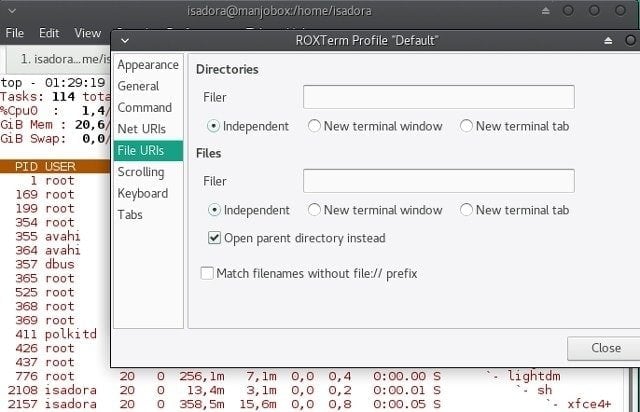This screenshot has height=412, width=640.
Task: Open the View menu in terminal
Action: (87, 33)
